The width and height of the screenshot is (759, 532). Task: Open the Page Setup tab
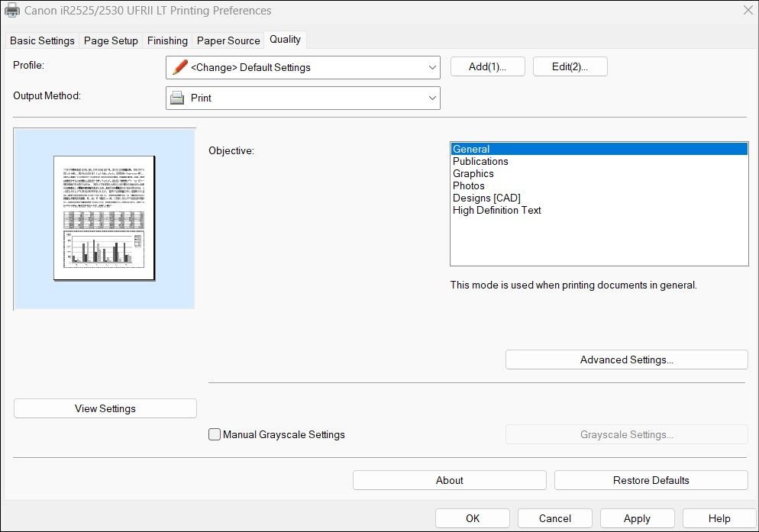click(110, 40)
